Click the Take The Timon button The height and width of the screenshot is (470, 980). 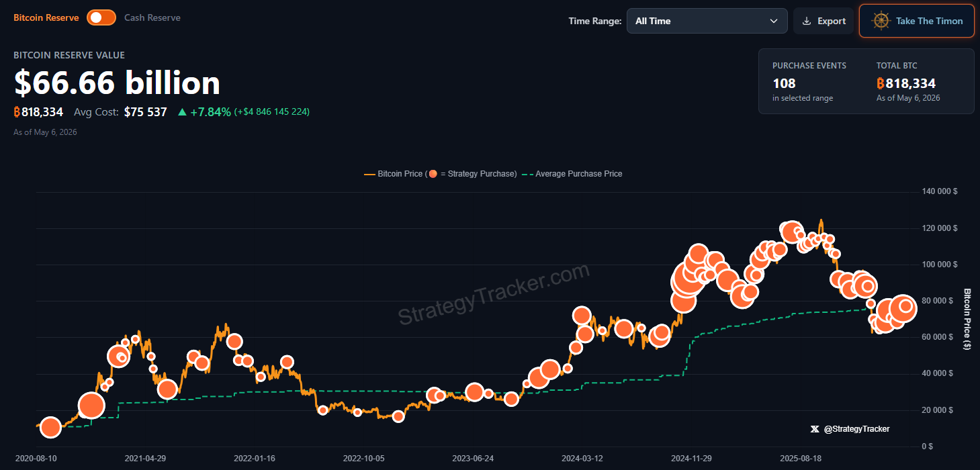pos(916,21)
